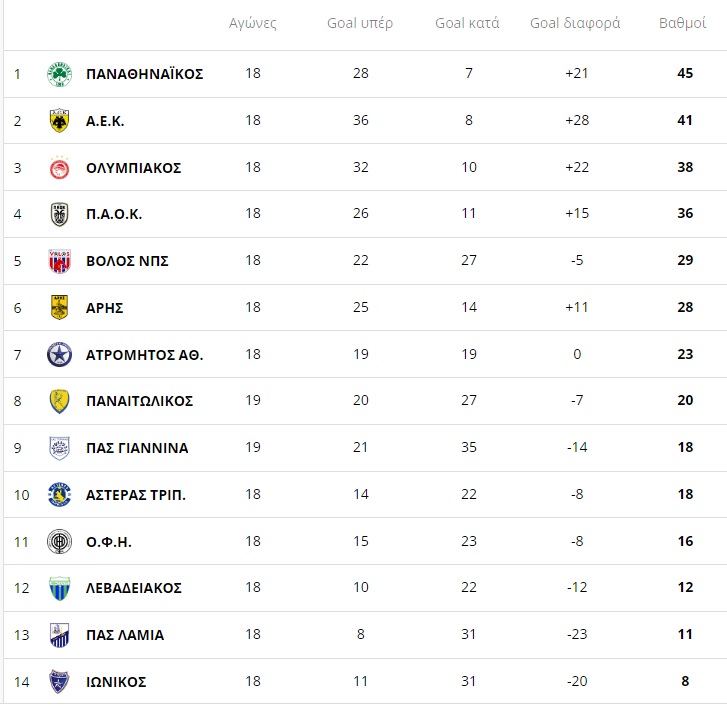Click the PAOK black and white crest
The height and width of the screenshot is (719, 727).
59,214
